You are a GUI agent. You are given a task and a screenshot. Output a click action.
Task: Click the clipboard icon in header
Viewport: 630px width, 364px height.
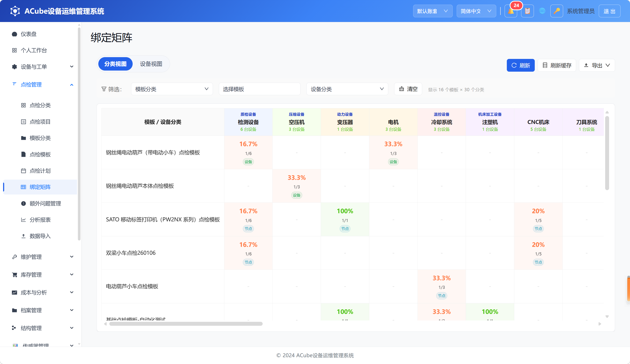pyautogui.click(x=527, y=11)
